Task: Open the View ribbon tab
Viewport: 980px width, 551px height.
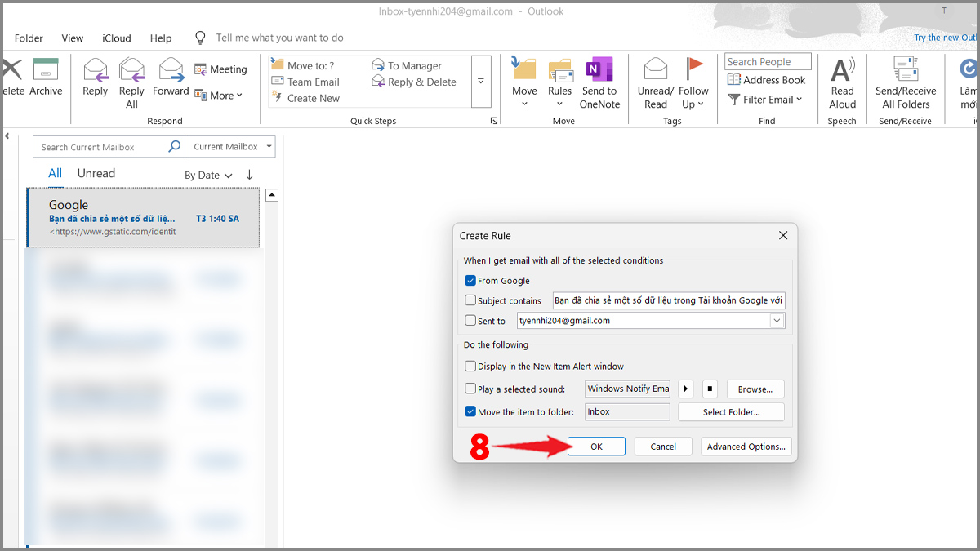Action: [73, 38]
